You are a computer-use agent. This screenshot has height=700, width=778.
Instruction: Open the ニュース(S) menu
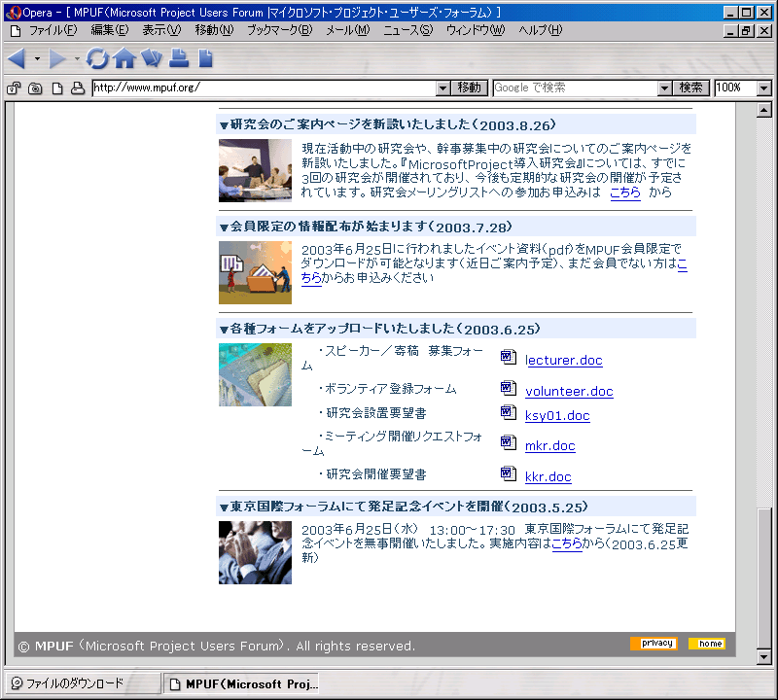click(x=407, y=31)
